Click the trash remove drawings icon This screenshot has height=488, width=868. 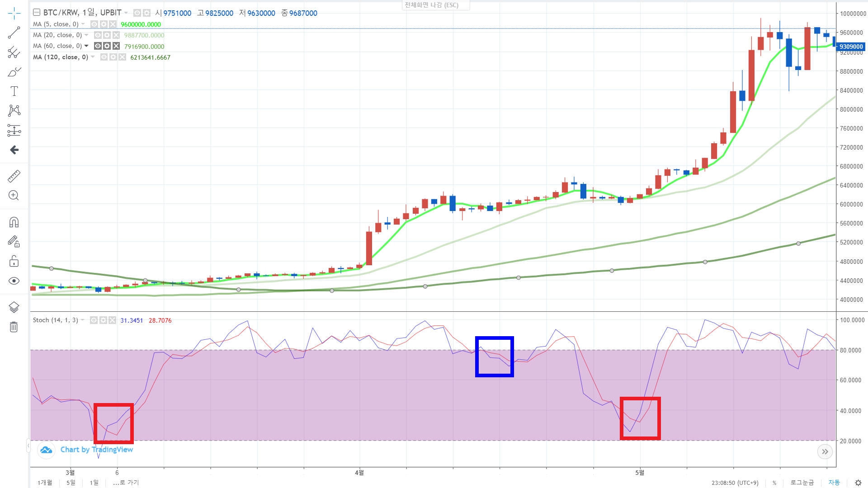tap(14, 327)
